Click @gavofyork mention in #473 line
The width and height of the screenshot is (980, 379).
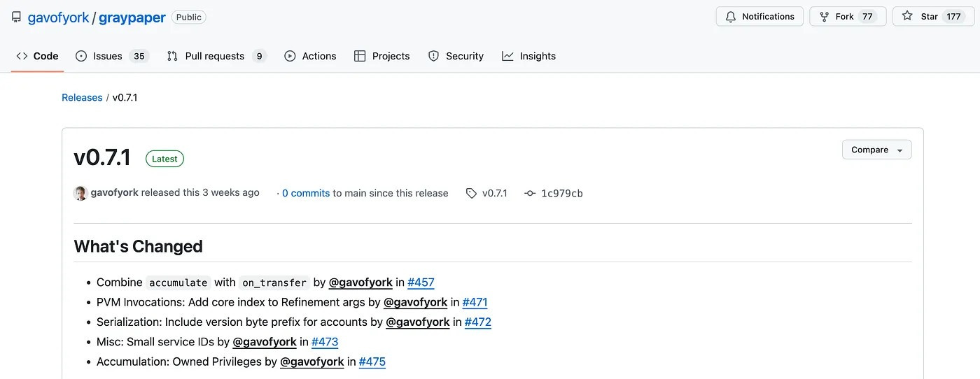pyautogui.click(x=265, y=341)
